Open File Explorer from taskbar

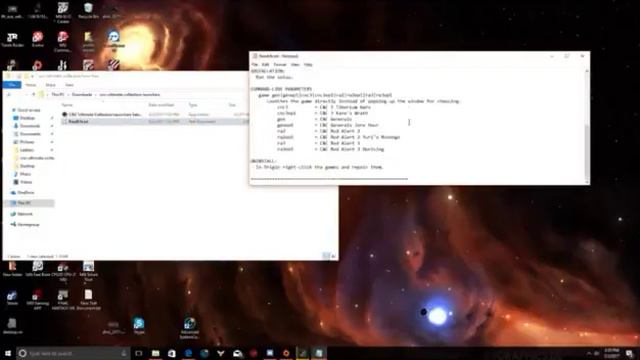156,353
